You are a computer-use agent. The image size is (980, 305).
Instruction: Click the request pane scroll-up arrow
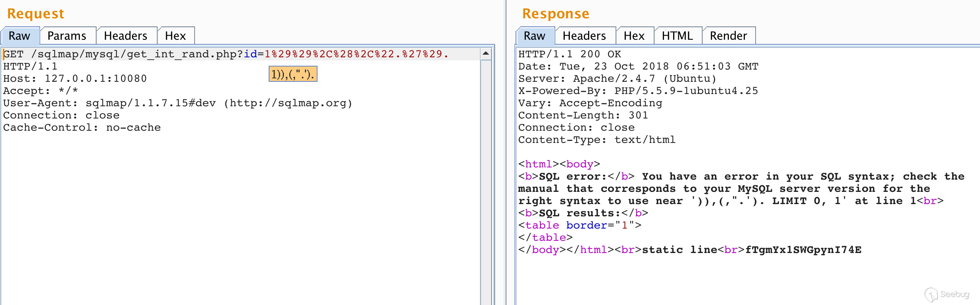[485, 54]
